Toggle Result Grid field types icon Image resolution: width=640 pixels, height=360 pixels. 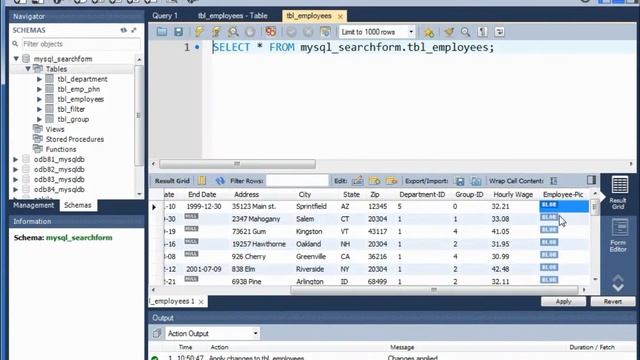point(202,181)
